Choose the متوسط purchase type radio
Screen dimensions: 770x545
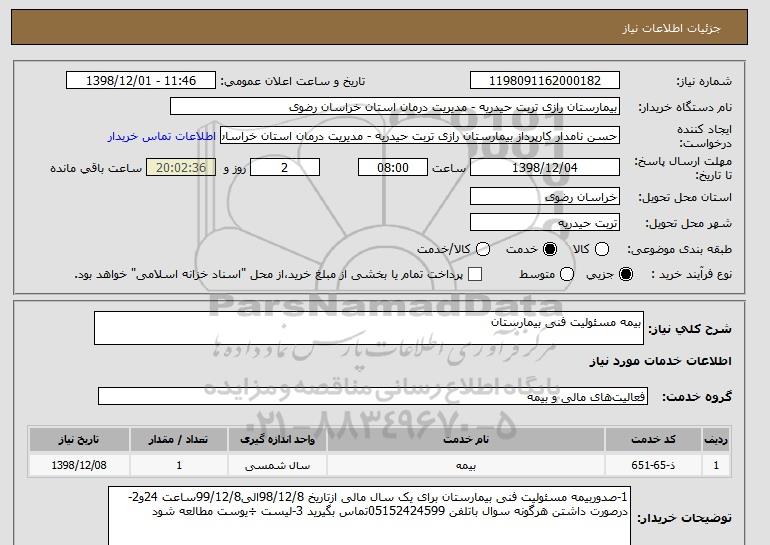click(567, 274)
